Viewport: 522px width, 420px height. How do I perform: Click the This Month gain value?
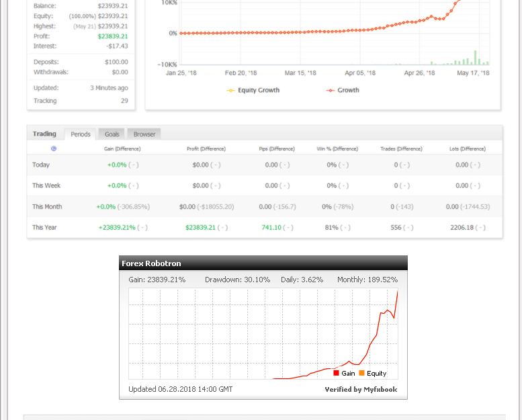pyautogui.click(x=106, y=207)
